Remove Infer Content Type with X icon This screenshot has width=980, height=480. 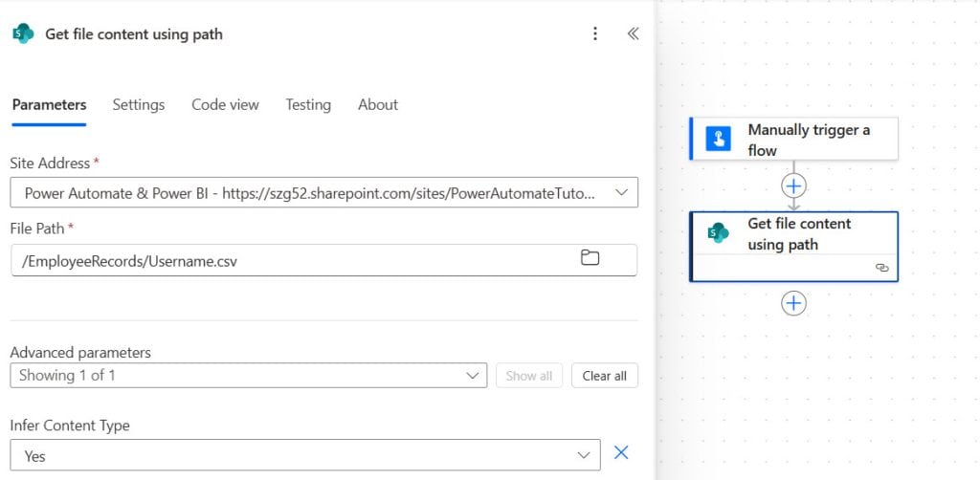[620, 452]
